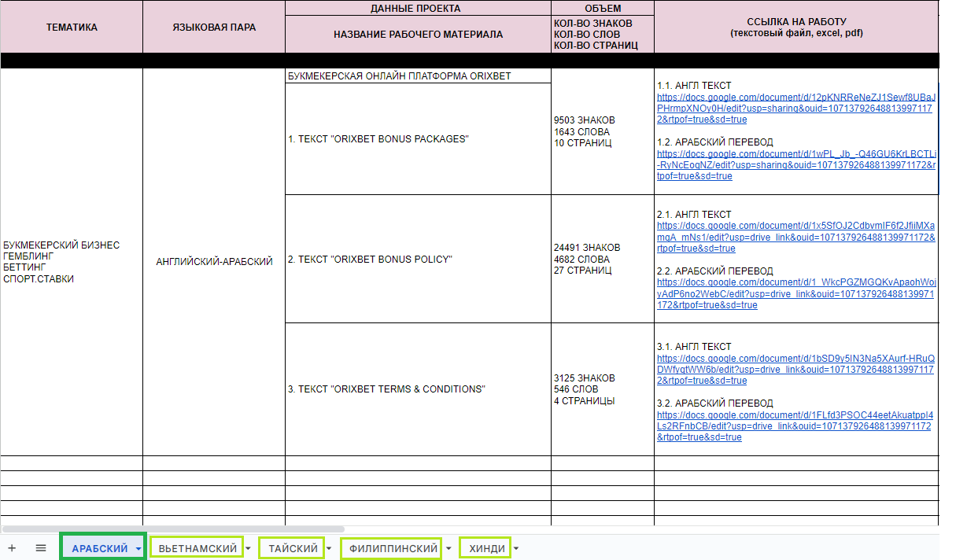
Task: Select the ТЕМАТИКА header cell
Action: coord(72,27)
